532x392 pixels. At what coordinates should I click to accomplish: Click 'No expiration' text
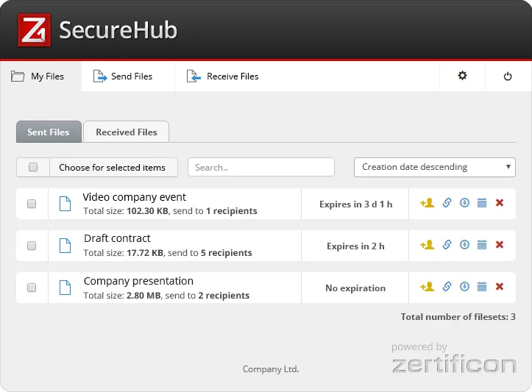pos(355,288)
